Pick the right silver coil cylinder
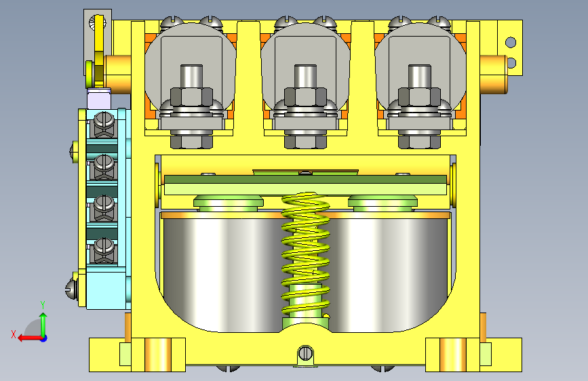This screenshot has width=588, height=381. click(x=389, y=275)
